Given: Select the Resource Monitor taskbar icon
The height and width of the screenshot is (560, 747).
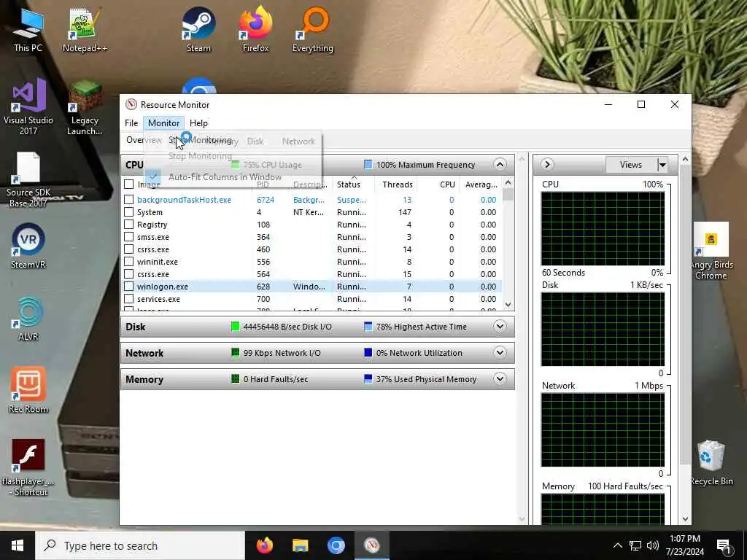Looking at the screenshot, I should coord(371,545).
